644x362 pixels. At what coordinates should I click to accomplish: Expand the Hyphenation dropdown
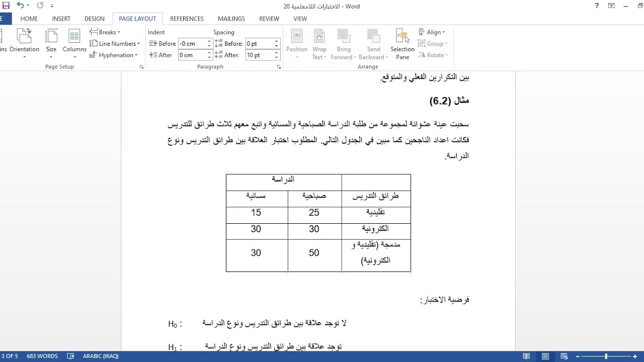[x=113, y=55]
